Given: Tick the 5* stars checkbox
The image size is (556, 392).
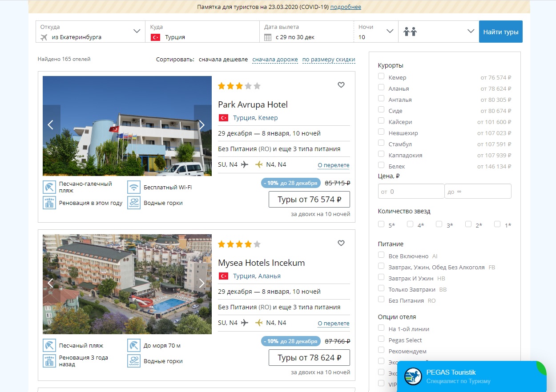Looking at the screenshot, I should pos(381,224).
